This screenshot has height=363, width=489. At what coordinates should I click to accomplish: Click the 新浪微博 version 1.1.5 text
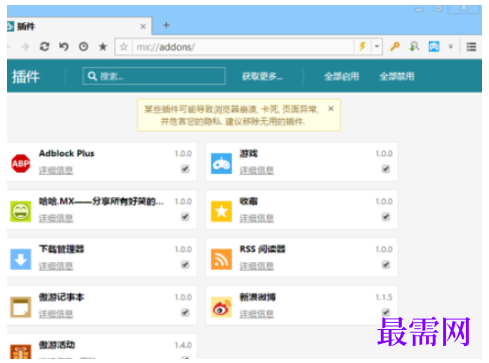click(384, 297)
